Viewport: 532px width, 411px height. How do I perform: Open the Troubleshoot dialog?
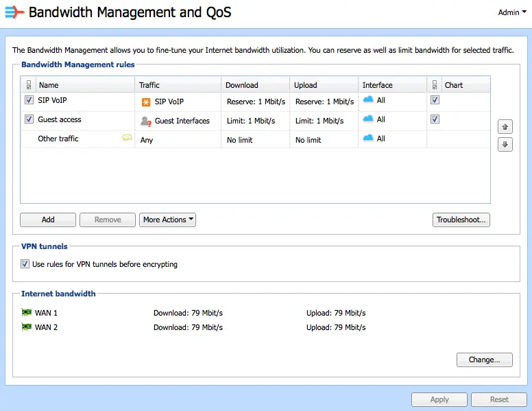click(461, 220)
